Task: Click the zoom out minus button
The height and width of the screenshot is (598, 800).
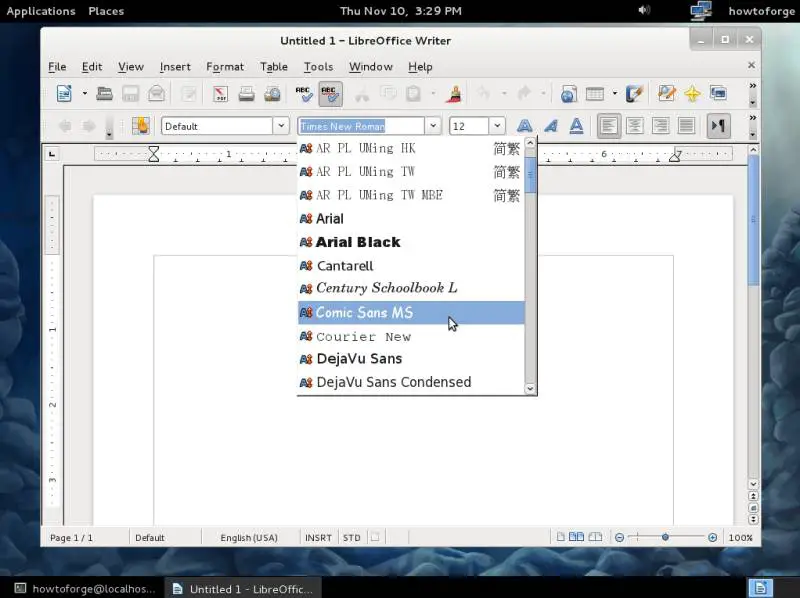Action: point(619,537)
